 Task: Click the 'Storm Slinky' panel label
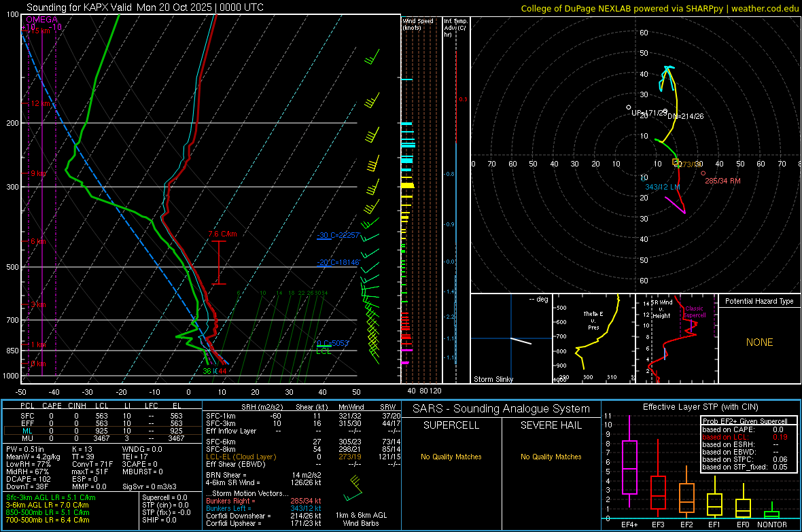coord(493,379)
